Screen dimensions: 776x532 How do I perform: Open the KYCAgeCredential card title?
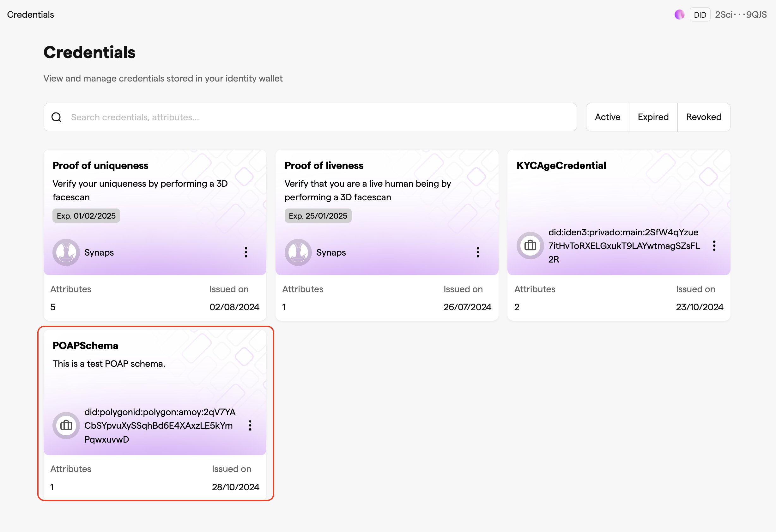[x=561, y=166]
